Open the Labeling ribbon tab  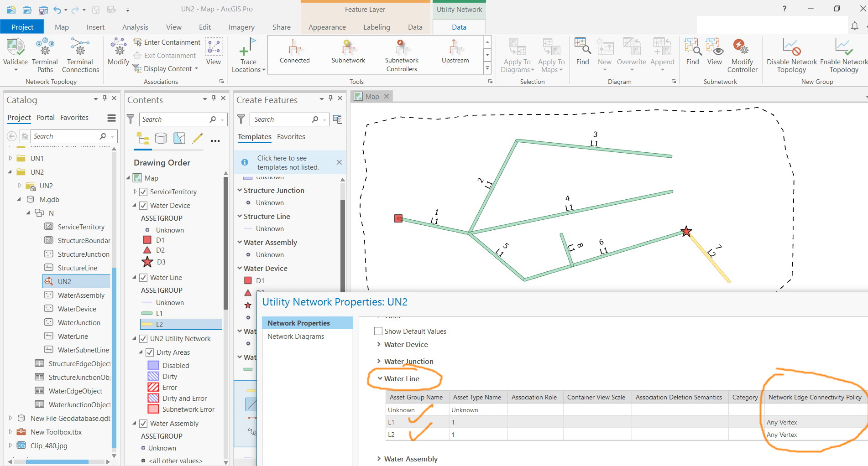(376, 27)
